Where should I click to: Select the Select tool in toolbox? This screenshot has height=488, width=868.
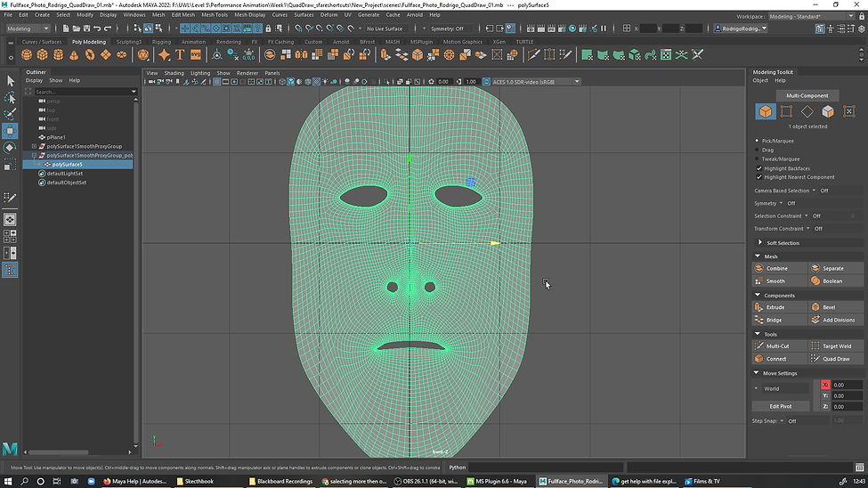[10, 81]
